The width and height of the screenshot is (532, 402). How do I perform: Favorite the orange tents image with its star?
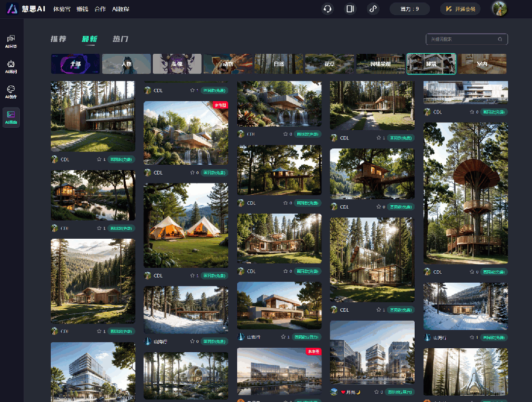tap(192, 276)
